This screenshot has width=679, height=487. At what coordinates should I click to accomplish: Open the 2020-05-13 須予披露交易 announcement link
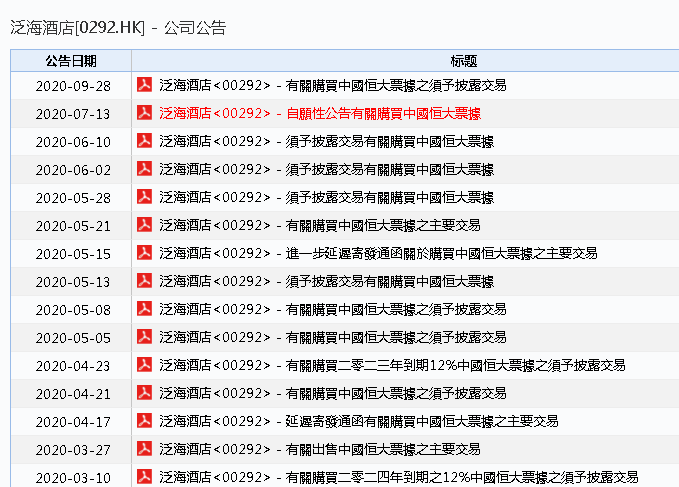click(x=327, y=281)
